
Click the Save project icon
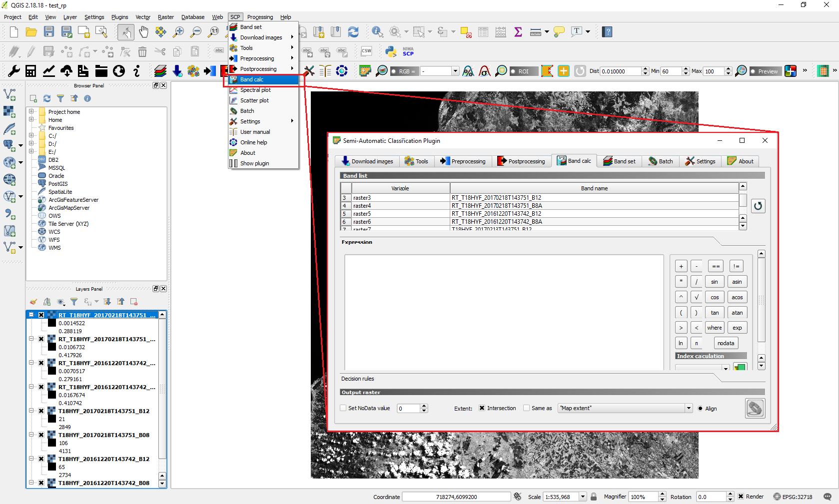click(48, 32)
